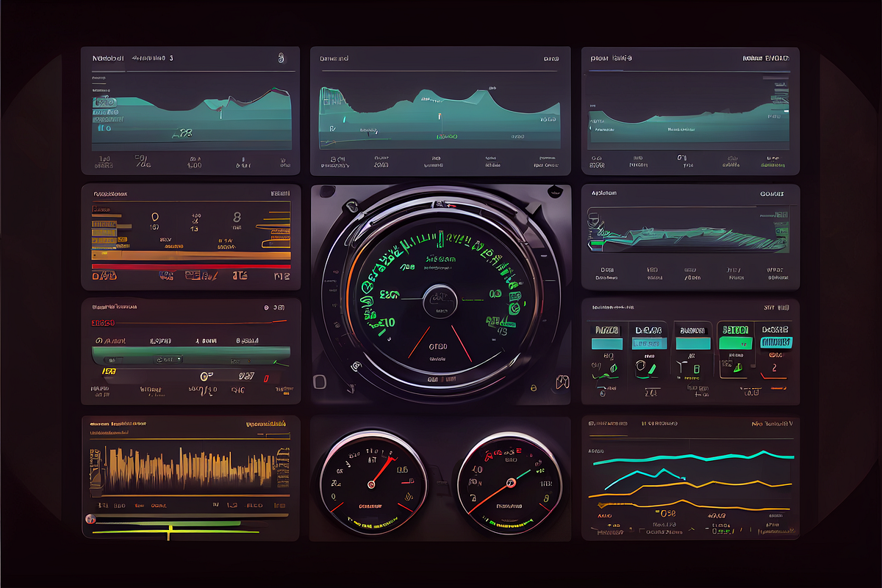Switch to the Nodobd tab at top left
882x588 pixels.
coord(107,57)
